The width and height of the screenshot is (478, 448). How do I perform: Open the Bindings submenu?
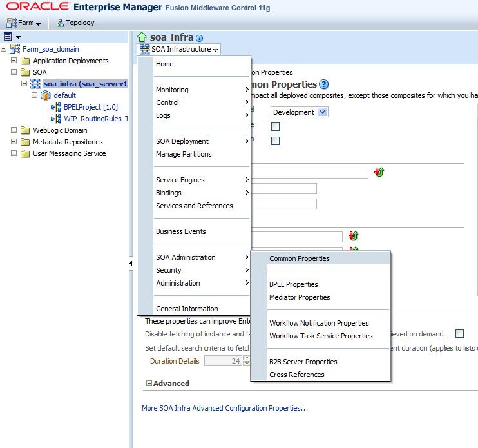tap(201, 193)
